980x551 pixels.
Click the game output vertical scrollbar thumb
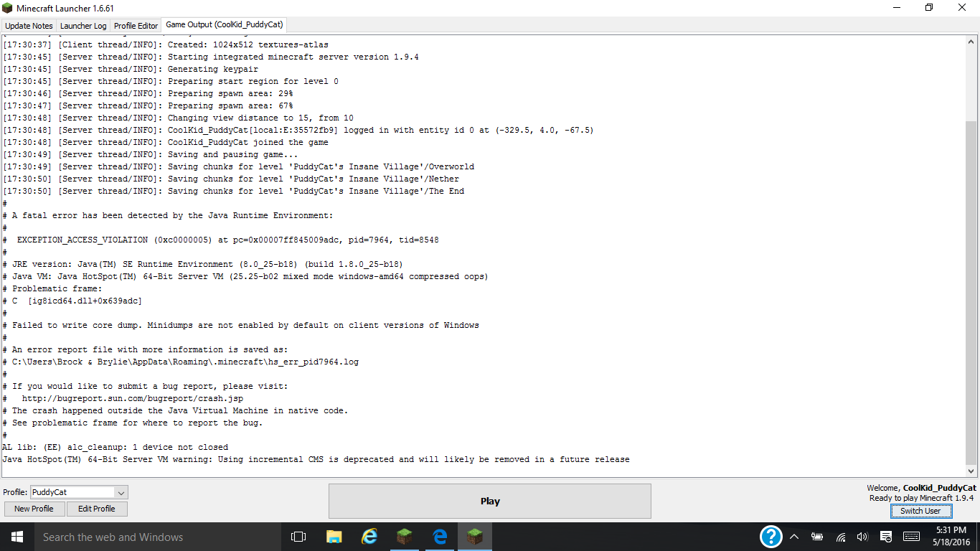[972, 293]
